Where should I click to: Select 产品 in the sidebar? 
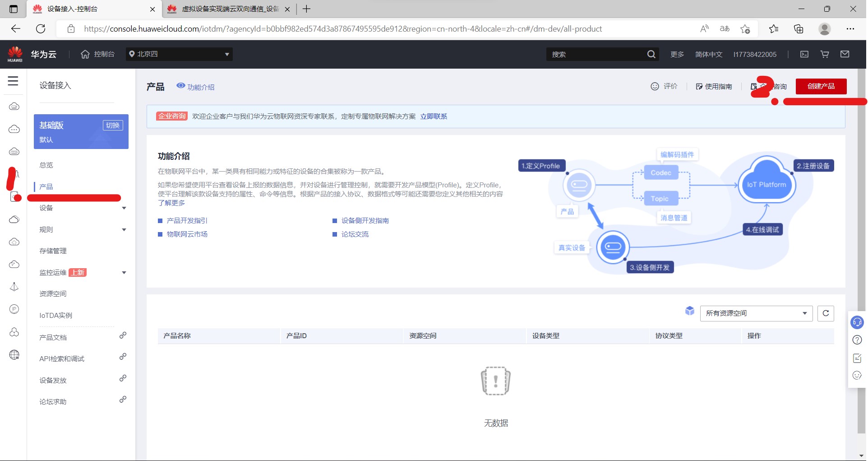click(x=46, y=187)
